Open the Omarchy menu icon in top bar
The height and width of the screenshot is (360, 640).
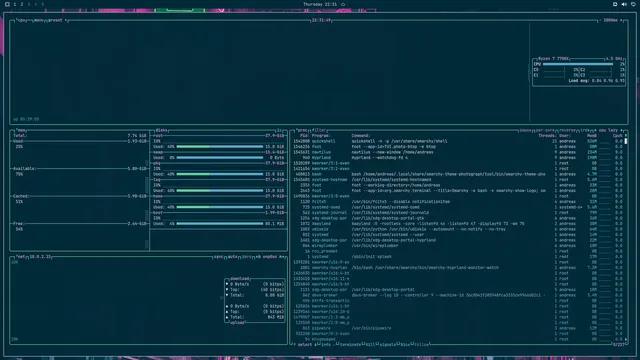(x=7, y=4)
